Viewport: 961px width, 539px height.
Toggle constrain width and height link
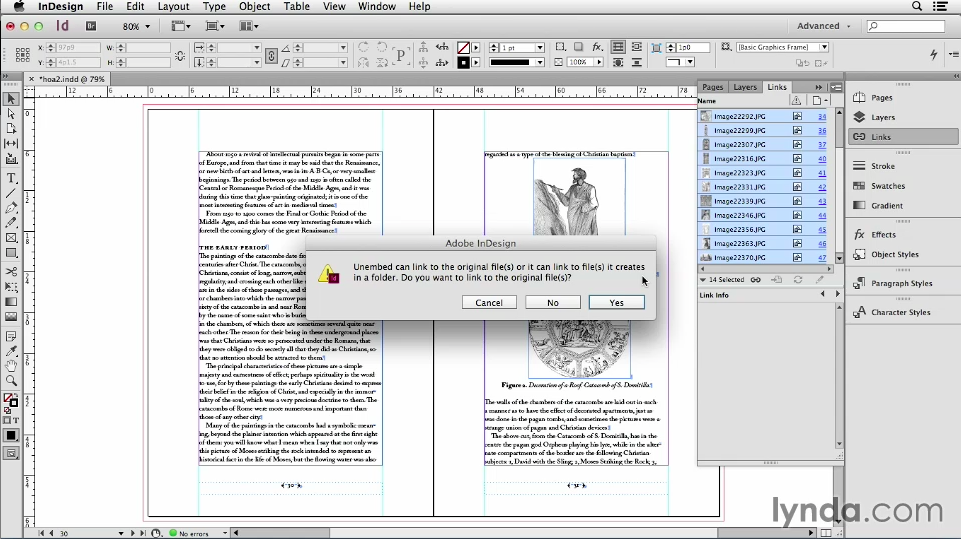pos(180,55)
